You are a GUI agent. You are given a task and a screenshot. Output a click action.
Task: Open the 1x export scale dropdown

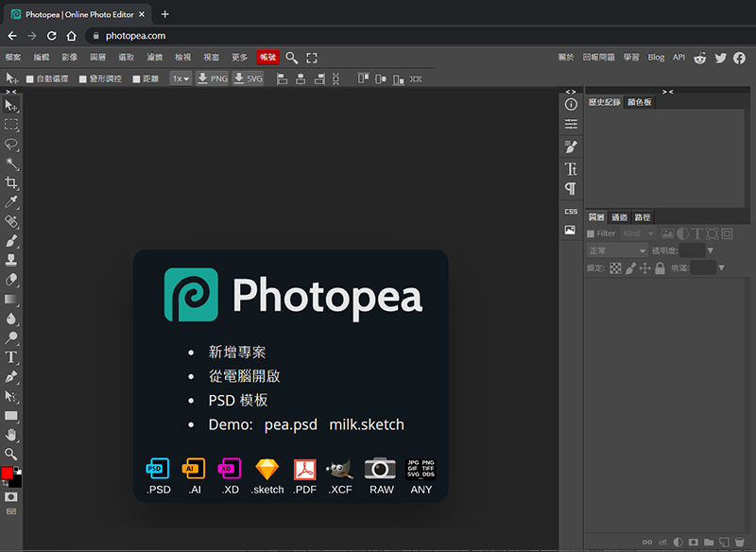(180, 78)
